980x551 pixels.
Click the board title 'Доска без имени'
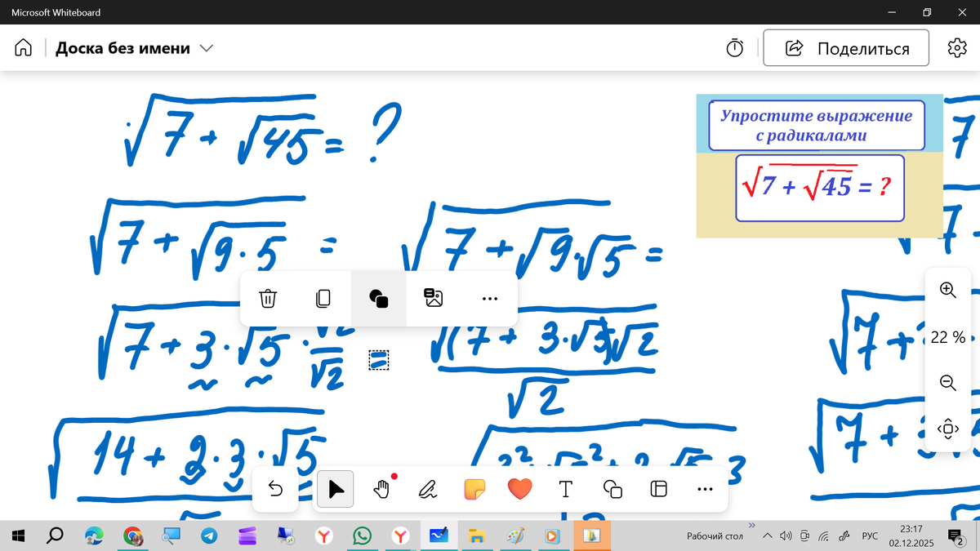122,48
